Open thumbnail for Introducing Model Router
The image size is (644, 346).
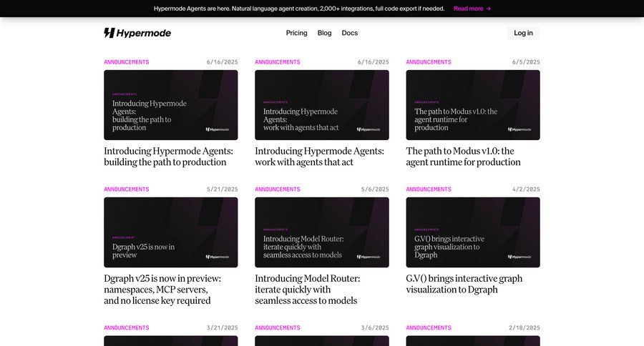coord(322,232)
